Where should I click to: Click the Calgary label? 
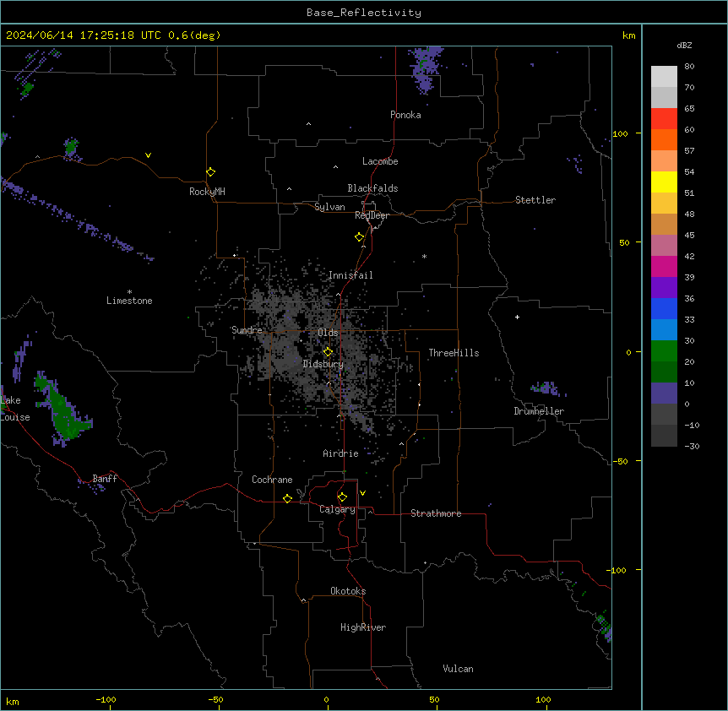[x=338, y=509]
